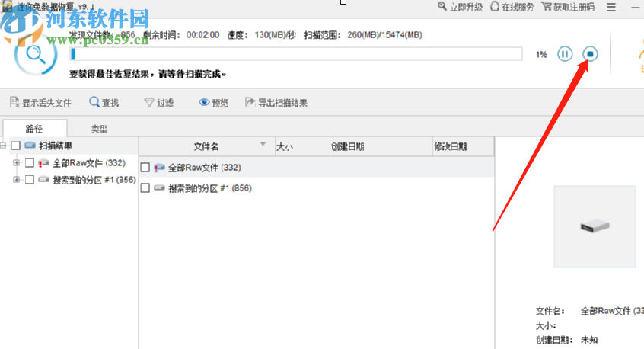Screen dimensions: 644x349
Task: Click the drive icon beside 扫描结果
Action: 30,145
